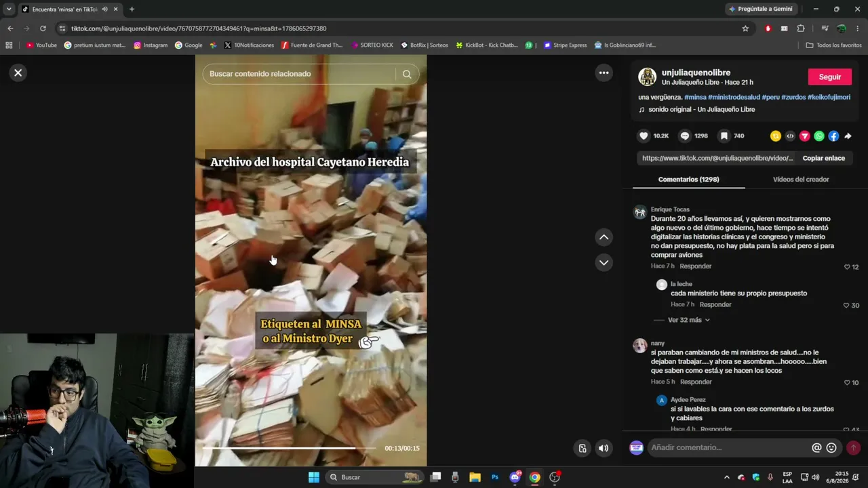The height and width of the screenshot is (488, 868).
Task: Open the unjuliaquenolibre profile avatar
Action: (x=647, y=77)
